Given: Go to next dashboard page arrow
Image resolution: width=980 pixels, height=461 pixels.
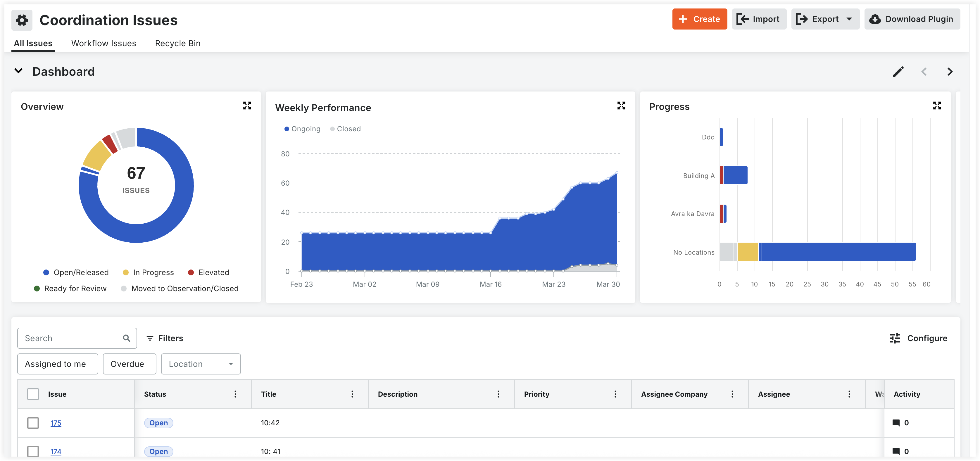Looking at the screenshot, I should (x=950, y=72).
